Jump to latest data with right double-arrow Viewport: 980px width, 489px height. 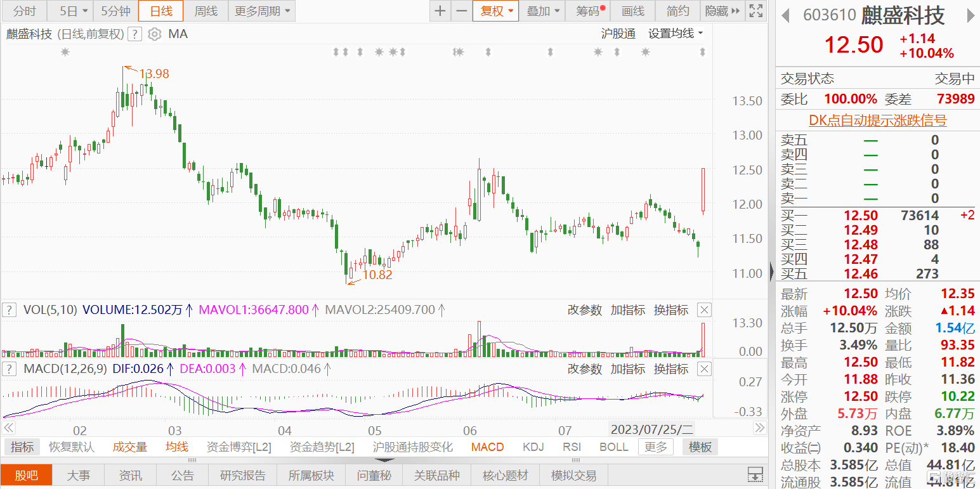pyautogui.click(x=760, y=428)
